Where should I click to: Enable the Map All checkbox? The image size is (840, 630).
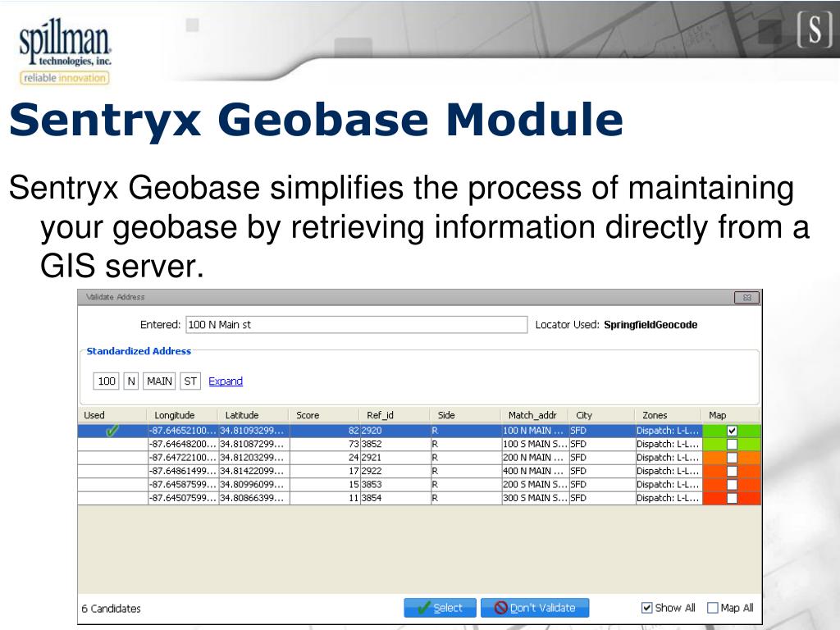713,608
